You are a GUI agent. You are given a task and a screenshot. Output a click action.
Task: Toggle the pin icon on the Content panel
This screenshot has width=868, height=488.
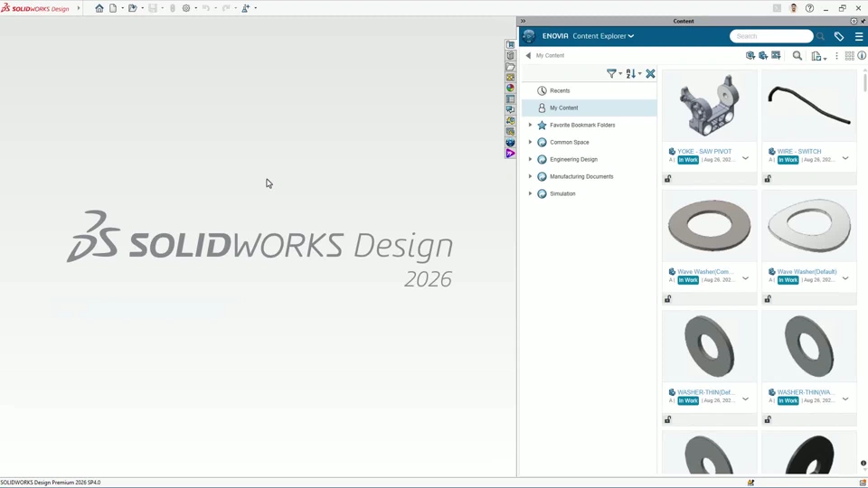[x=863, y=21]
